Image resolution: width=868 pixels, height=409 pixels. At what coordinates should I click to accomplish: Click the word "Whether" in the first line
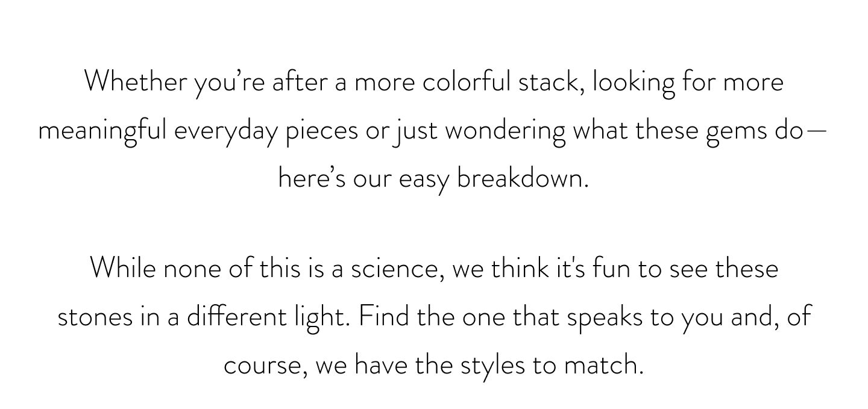pos(136,81)
